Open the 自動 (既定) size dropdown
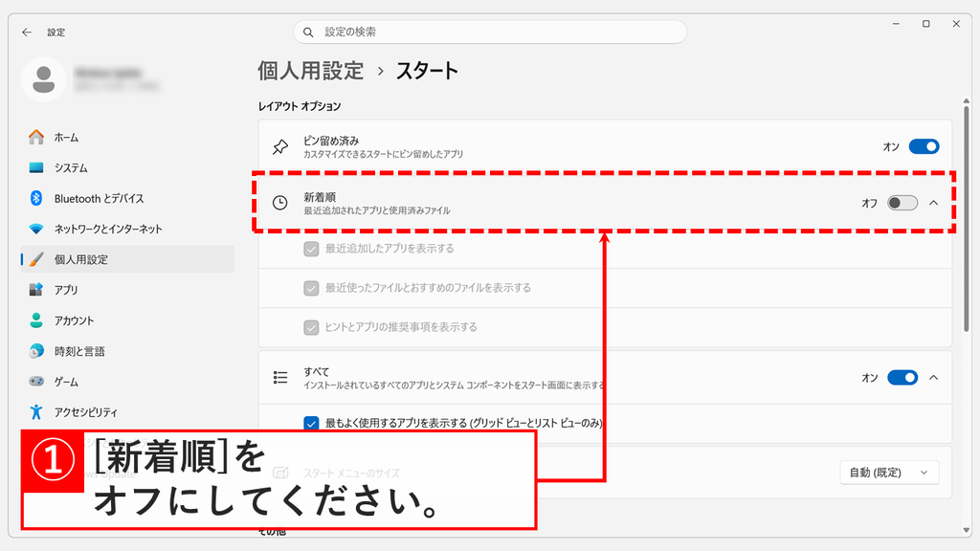 tap(889, 473)
